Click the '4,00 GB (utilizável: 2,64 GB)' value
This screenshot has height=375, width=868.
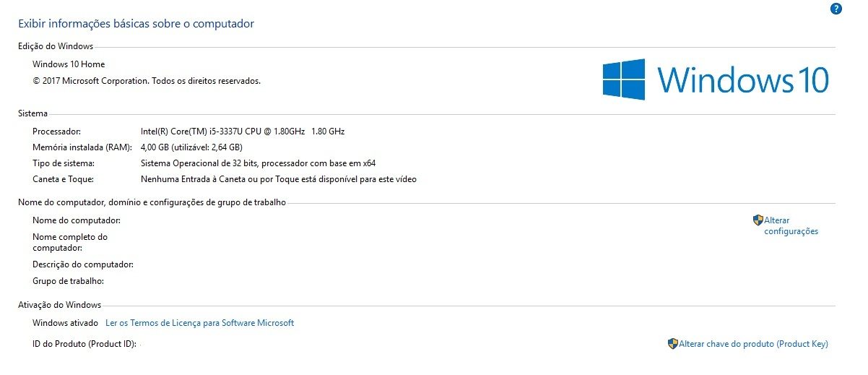[x=191, y=147]
